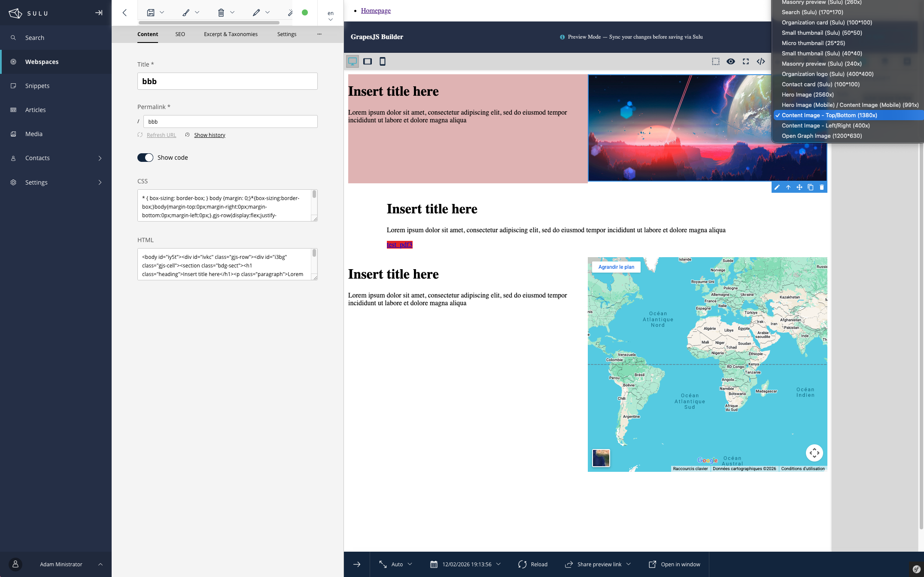
Task: Open the language selector showing 'en'
Action: 330,16
